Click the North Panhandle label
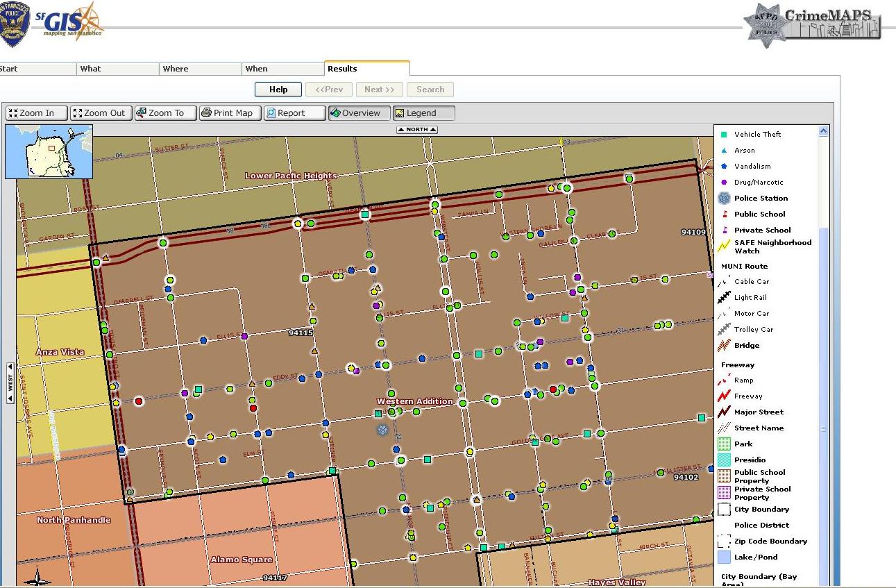The image size is (896, 588). pyautogui.click(x=74, y=520)
